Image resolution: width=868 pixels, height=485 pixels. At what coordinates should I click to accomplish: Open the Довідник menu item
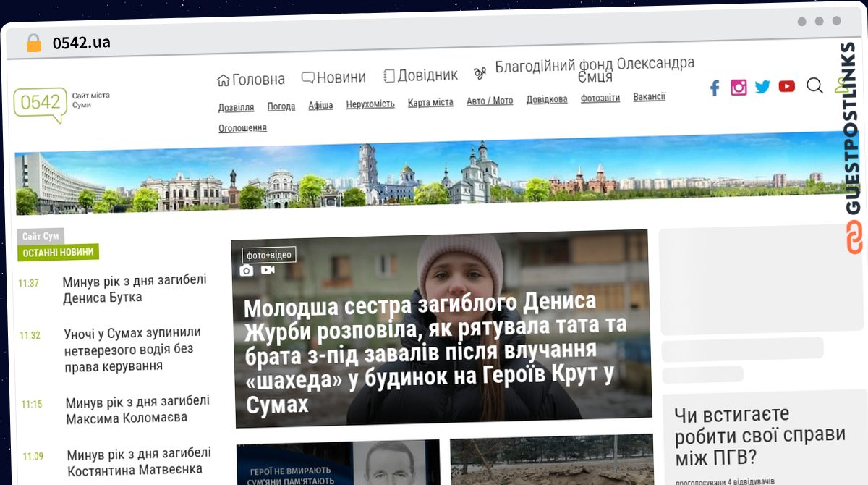coord(420,75)
